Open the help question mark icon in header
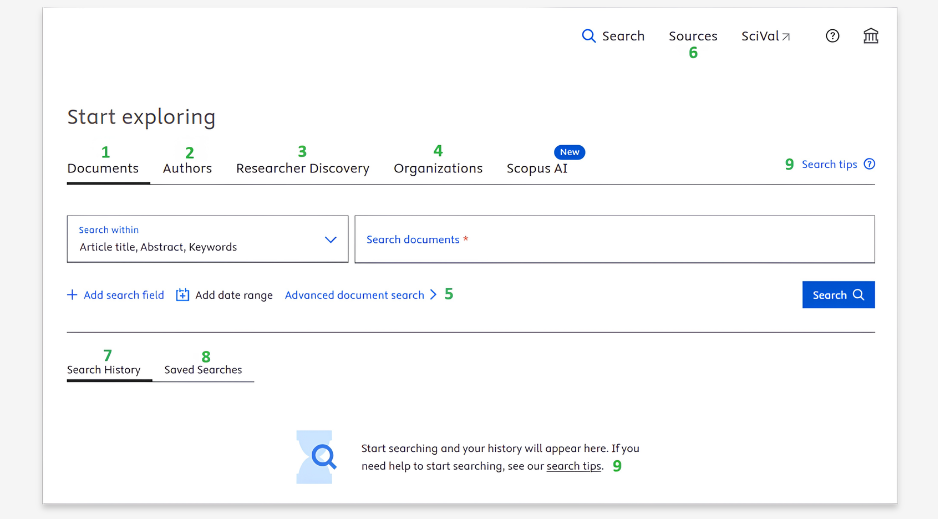938x519 pixels. click(x=832, y=36)
